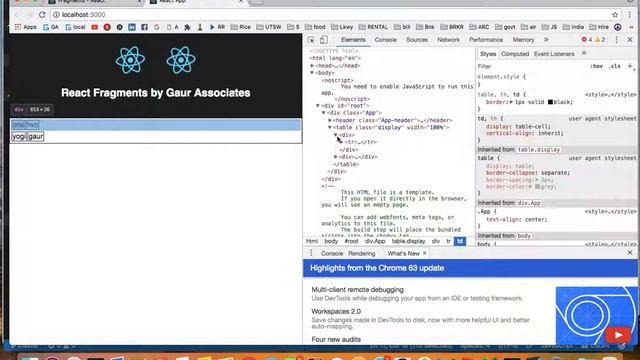
Task: Open the Computed pane tab
Action: tap(515, 54)
